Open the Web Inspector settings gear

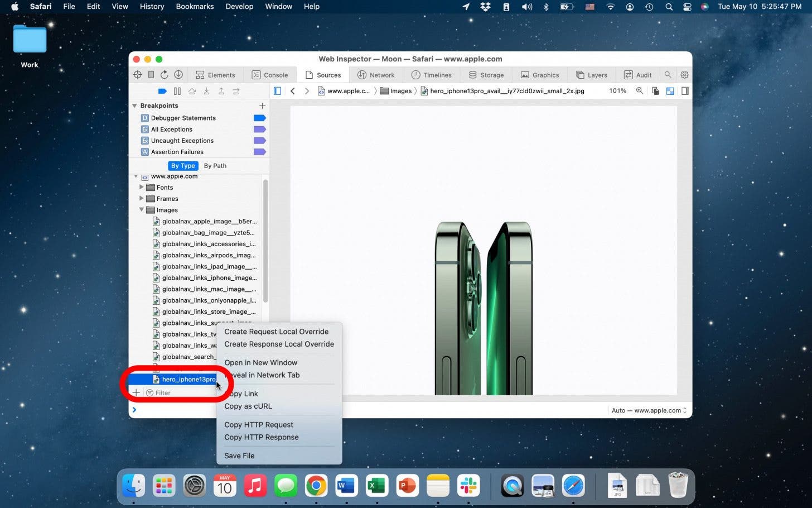(684, 74)
